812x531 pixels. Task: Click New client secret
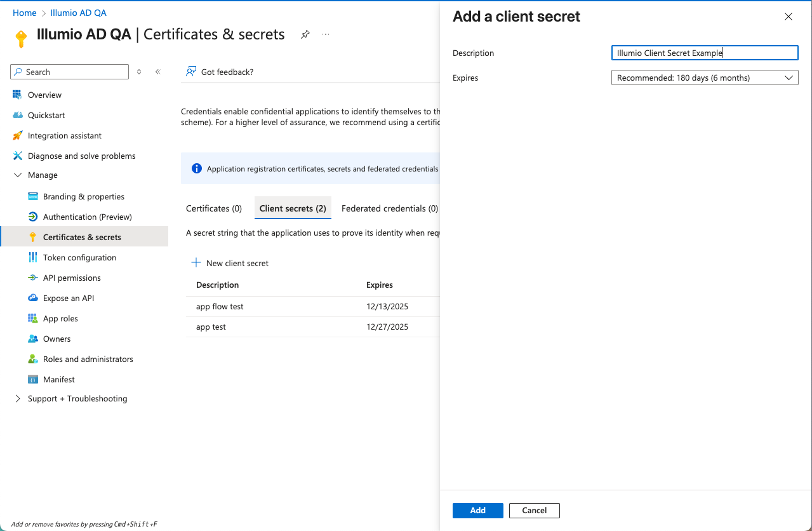[230, 263]
